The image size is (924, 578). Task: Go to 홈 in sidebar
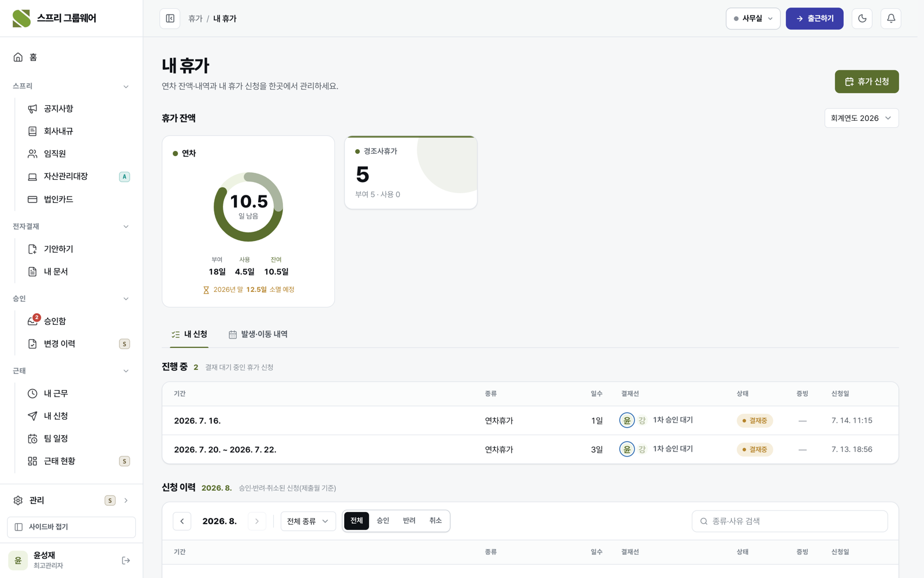click(x=72, y=57)
